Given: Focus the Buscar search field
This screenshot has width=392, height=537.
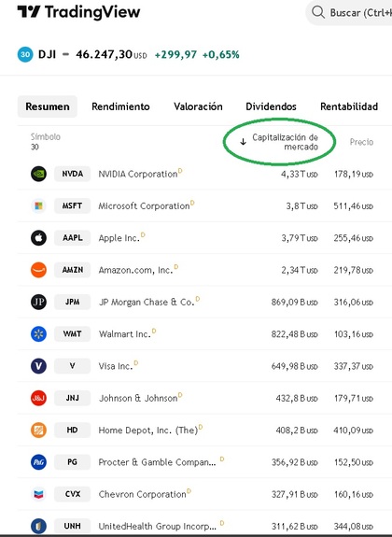Looking at the screenshot, I should [x=349, y=13].
